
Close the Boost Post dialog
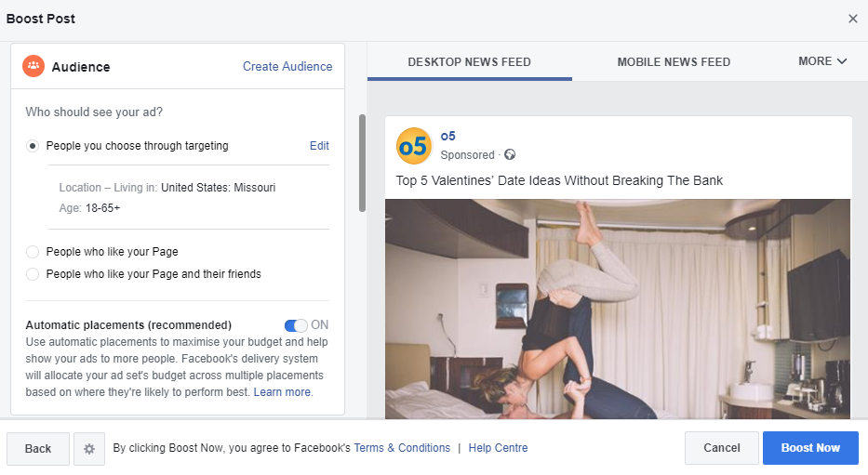coord(852,19)
